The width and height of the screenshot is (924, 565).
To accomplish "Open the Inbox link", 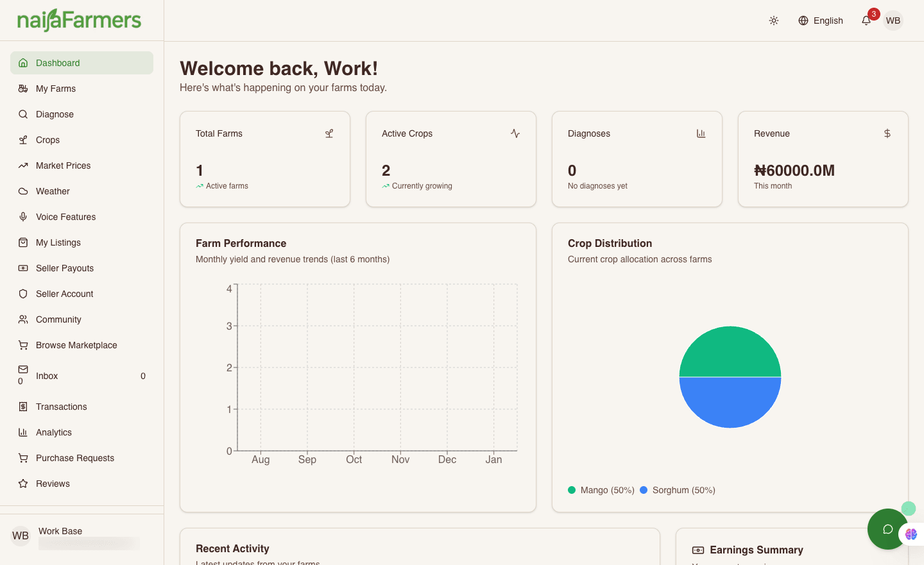I will 47,376.
